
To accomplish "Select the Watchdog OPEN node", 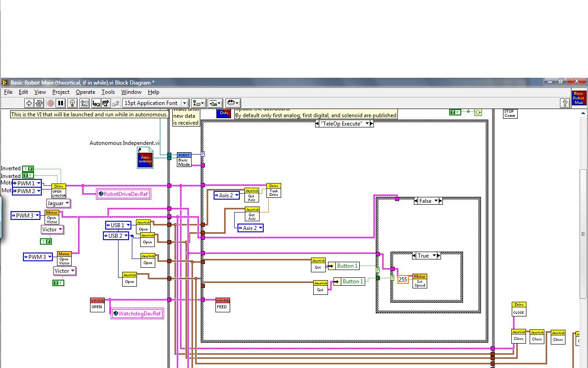I will (97, 305).
